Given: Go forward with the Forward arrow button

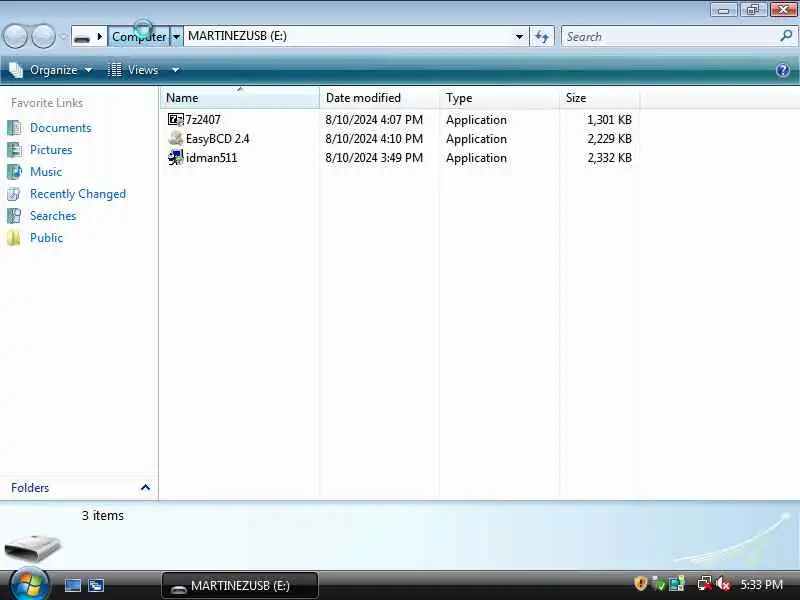Looking at the screenshot, I should pyautogui.click(x=44, y=36).
